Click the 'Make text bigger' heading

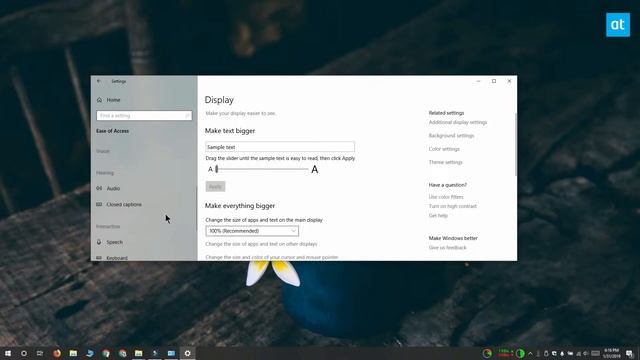click(x=230, y=131)
